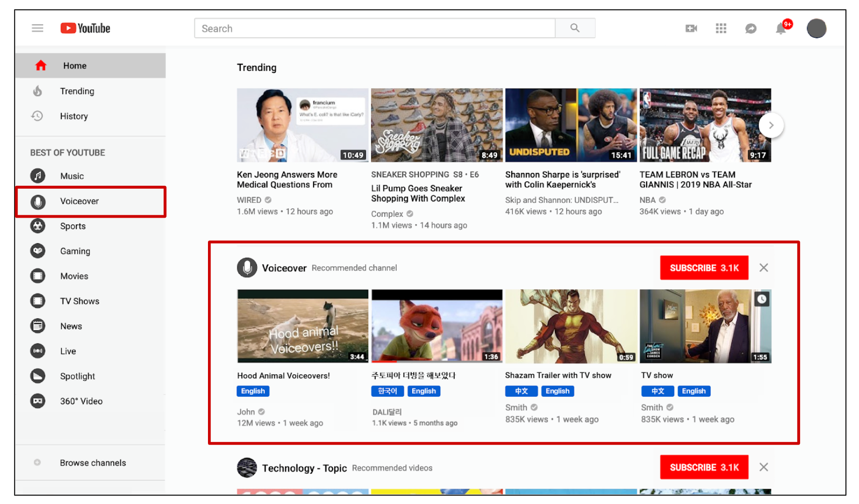The image size is (859, 504).
Task: Select Sports under Best of YouTube
Action: click(90, 226)
